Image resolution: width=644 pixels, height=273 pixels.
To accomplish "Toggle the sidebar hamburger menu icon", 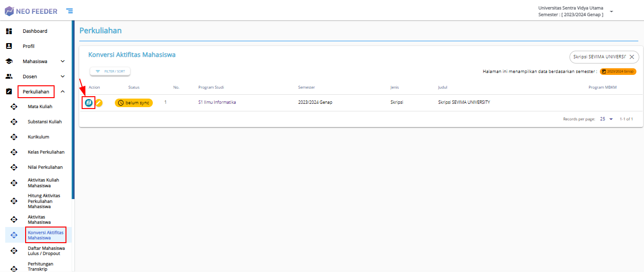I will tap(70, 11).
